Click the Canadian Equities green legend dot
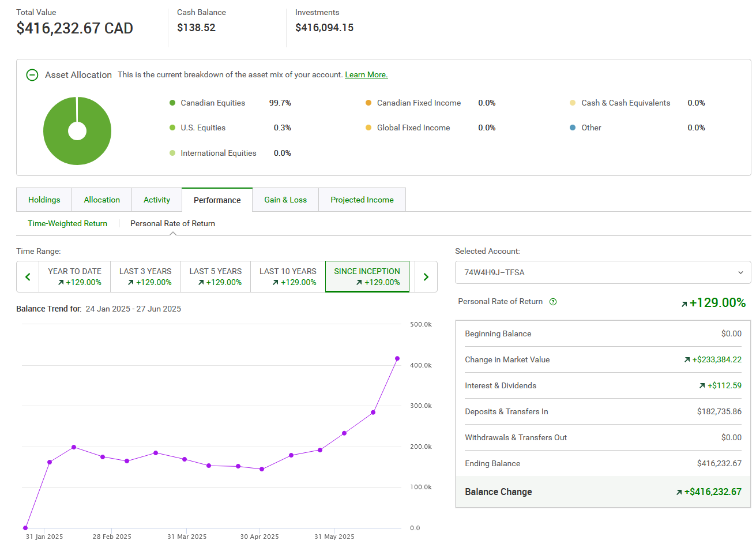Image resolution: width=756 pixels, height=551 pixels. tap(172, 103)
